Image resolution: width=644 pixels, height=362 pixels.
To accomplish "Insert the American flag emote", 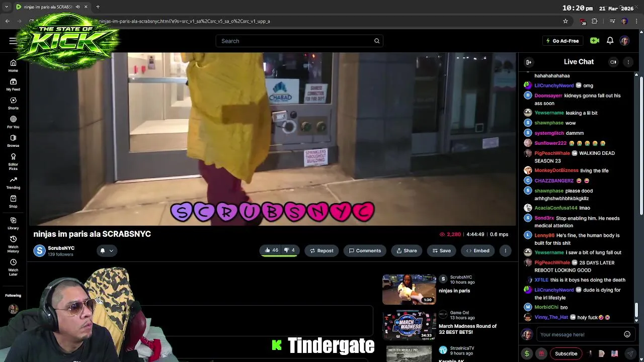I will click(614, 353).
